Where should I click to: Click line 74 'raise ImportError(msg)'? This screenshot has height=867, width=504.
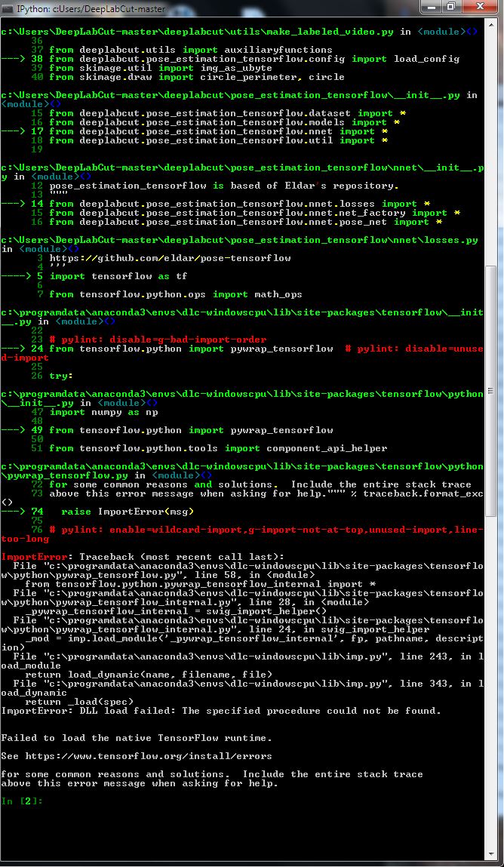(97, 512)
